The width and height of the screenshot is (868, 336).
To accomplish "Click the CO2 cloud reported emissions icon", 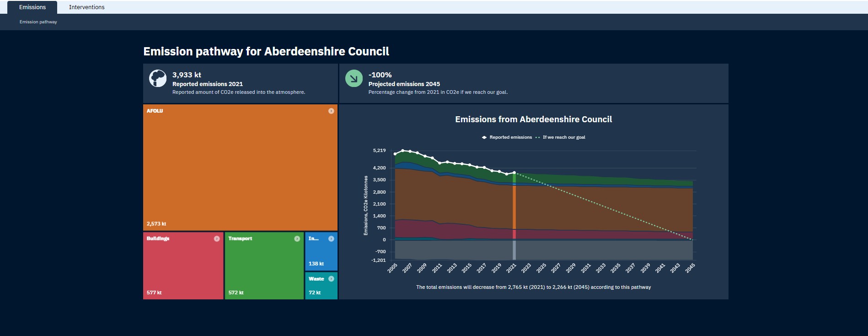I will tap(158, 78).
